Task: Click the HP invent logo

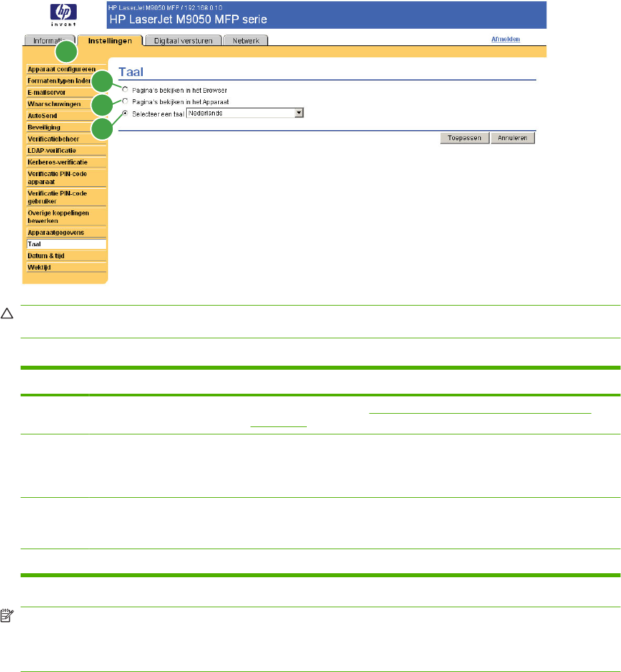Action: [x=63, y=15]
